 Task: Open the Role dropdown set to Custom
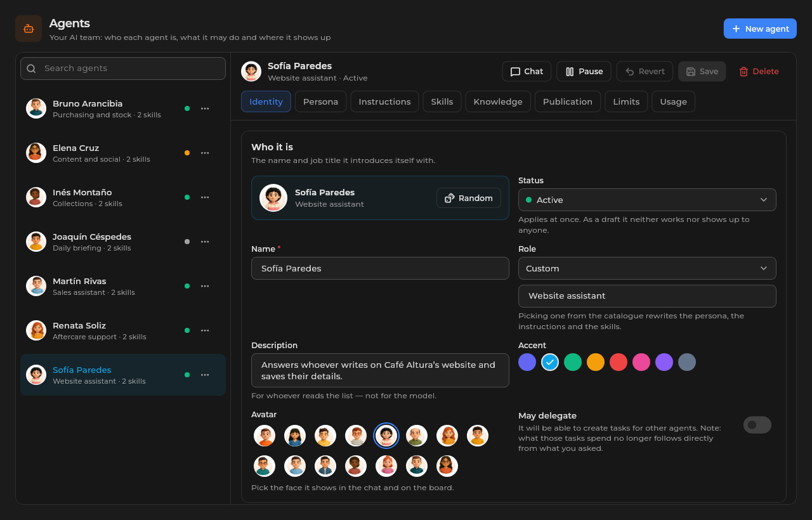[647, 268]
